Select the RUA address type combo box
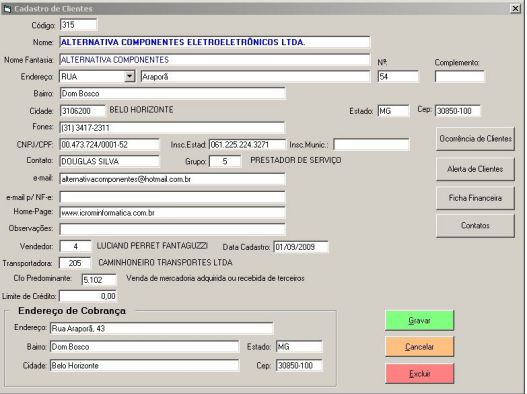527x394 pixels. click(97, 76)
